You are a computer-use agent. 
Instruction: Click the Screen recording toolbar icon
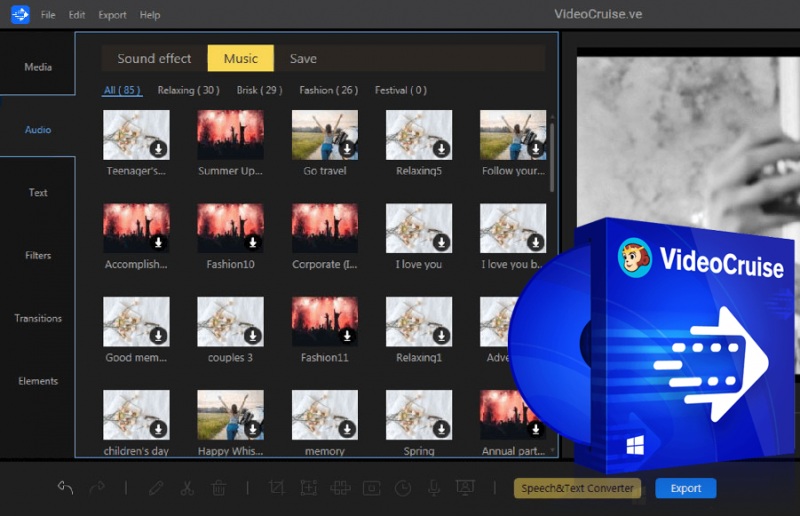click(465, 487)
